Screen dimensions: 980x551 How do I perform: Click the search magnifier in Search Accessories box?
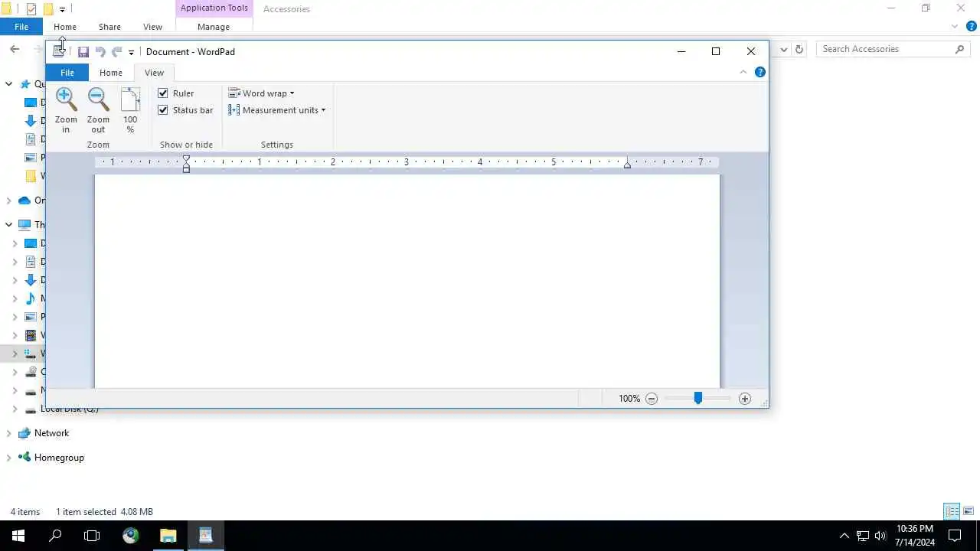960,49
